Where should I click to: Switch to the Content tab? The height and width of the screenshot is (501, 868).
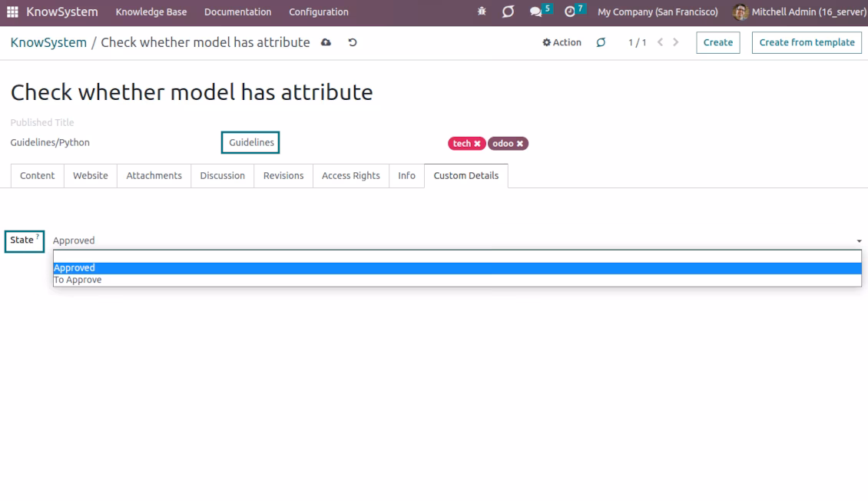pyautogui.click(x=37, y=175)
